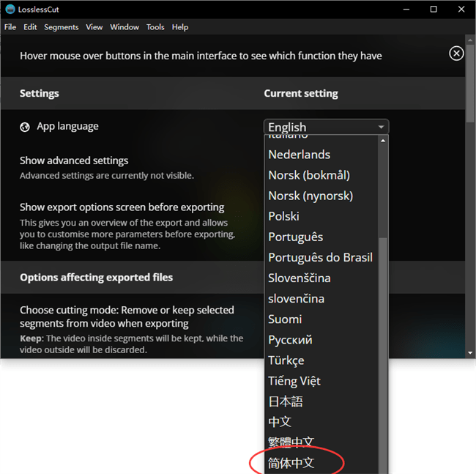Open the App language English dropdown
This screenshot has height=474, width=476.
coord(326,127)
